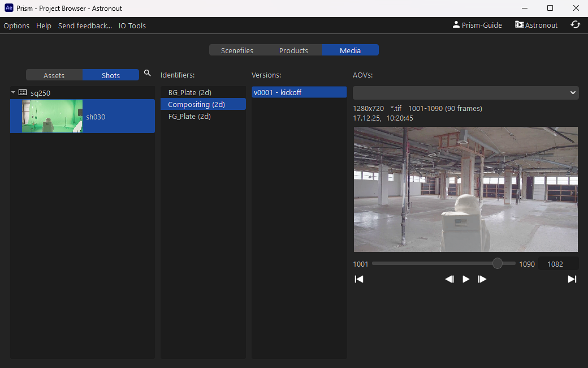
Task: Jump to the first frame with the skip-back icon
Action: coord(359,279)
